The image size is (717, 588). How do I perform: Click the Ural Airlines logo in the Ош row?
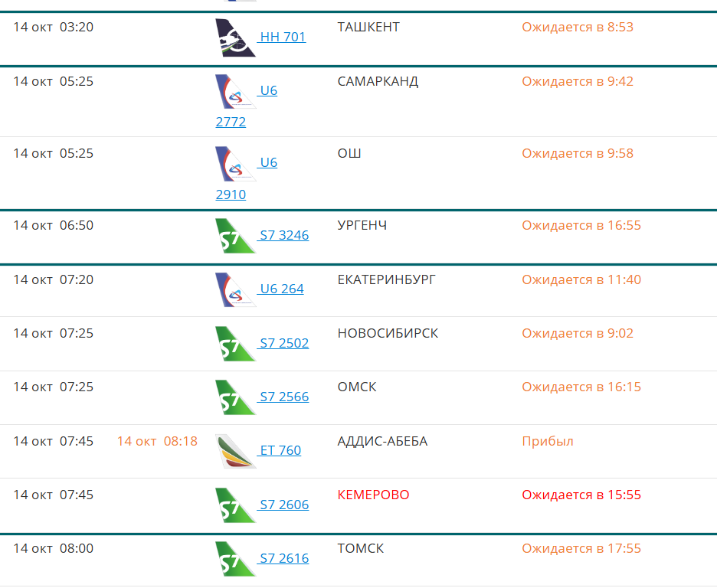coord(235,164)
